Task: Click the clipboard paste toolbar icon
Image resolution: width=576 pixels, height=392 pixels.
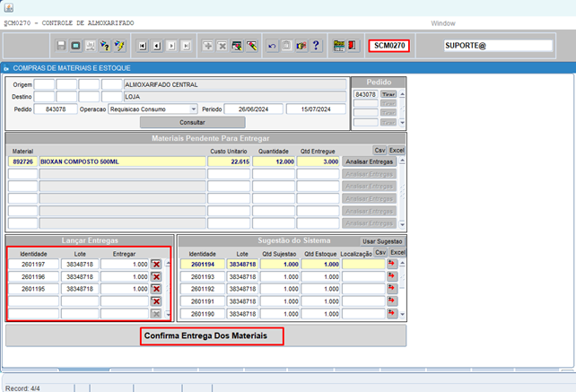Action: coord(286,46)
